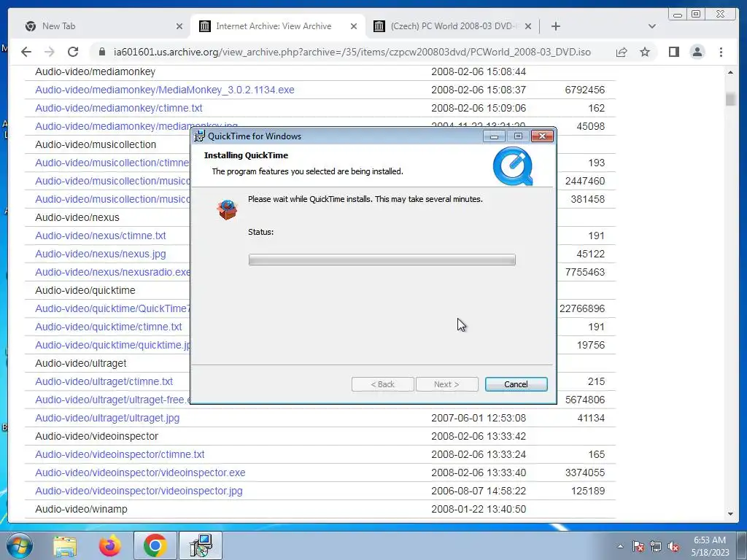Viewport: 747px width, 560px height.
Task: Click the Audio-video/winamp folder row text
Action: 81,509
